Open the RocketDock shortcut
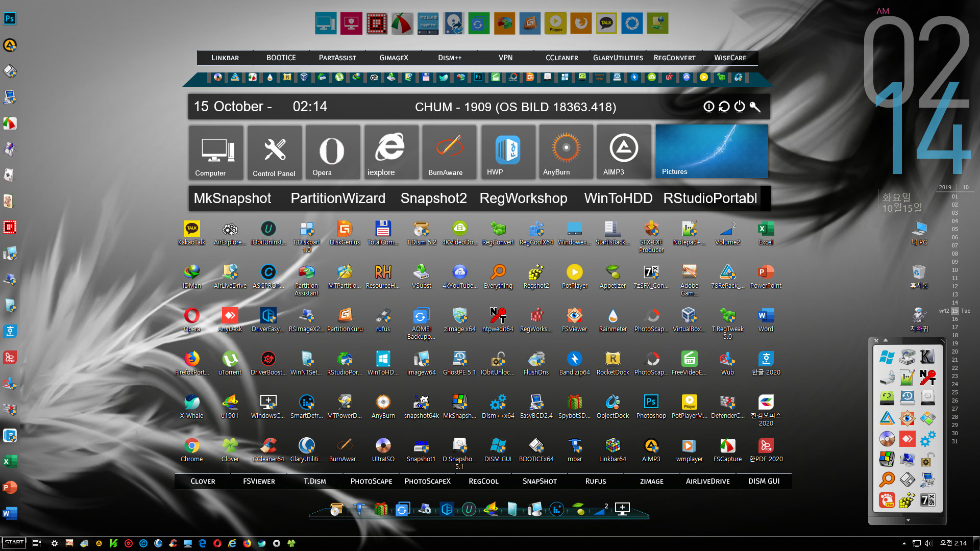The image size is (980, 551). click(613, 363)
